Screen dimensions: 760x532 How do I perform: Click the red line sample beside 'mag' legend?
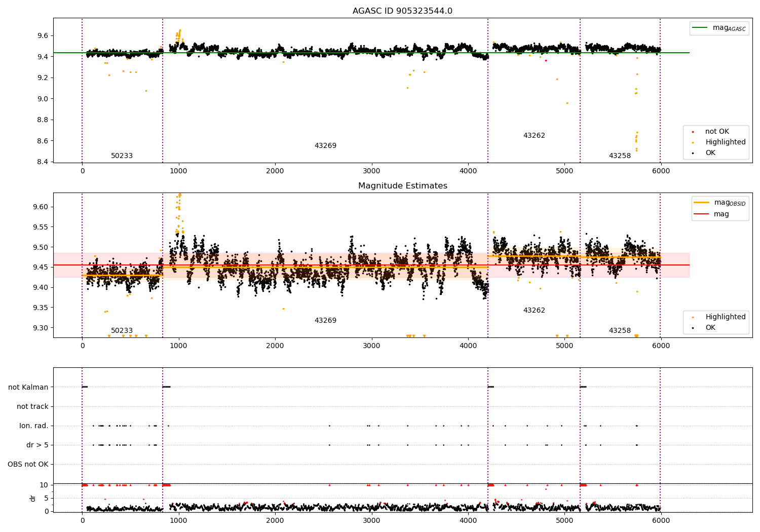[x=702, y=214]
